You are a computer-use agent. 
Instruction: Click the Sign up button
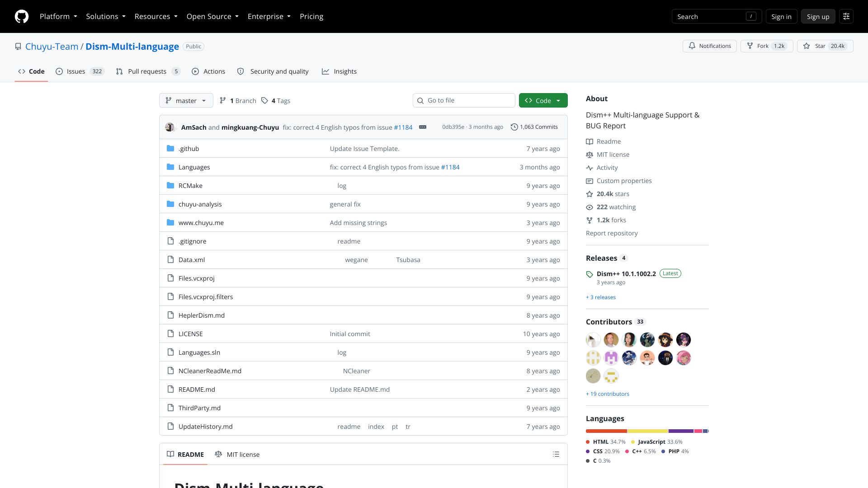tap(818, 16)
